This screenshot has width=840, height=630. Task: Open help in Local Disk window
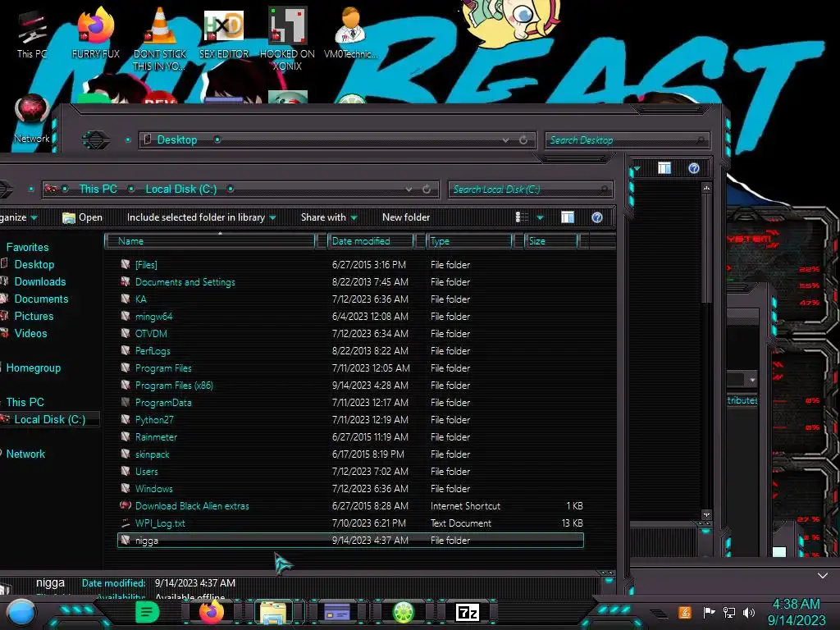(597, 217)
